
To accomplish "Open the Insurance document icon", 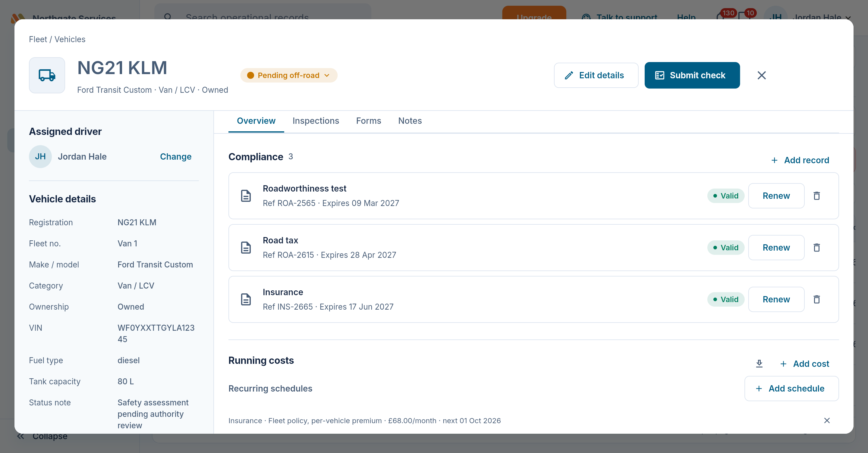I will click(x=246, y=299).
